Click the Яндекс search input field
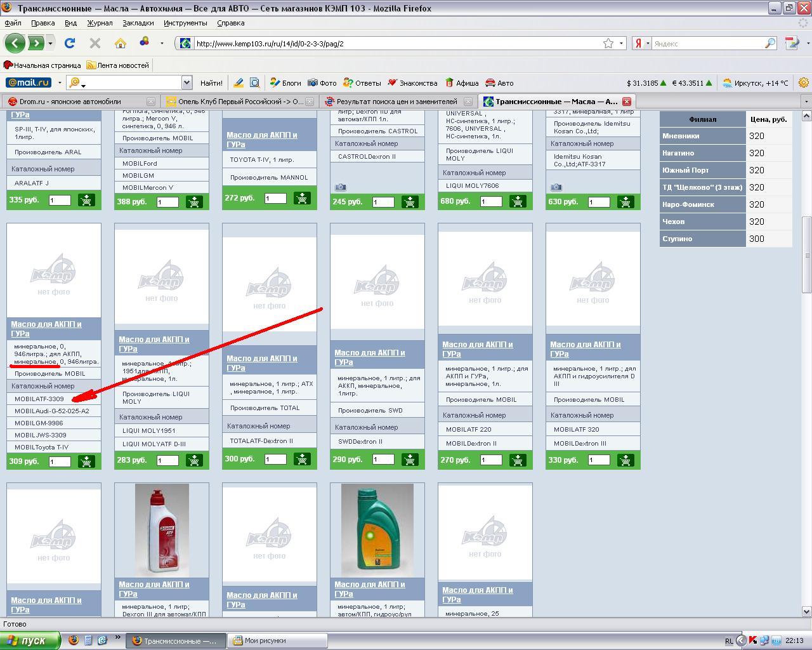The width and height of the screenshot is (812, 650). coord(707,43)
